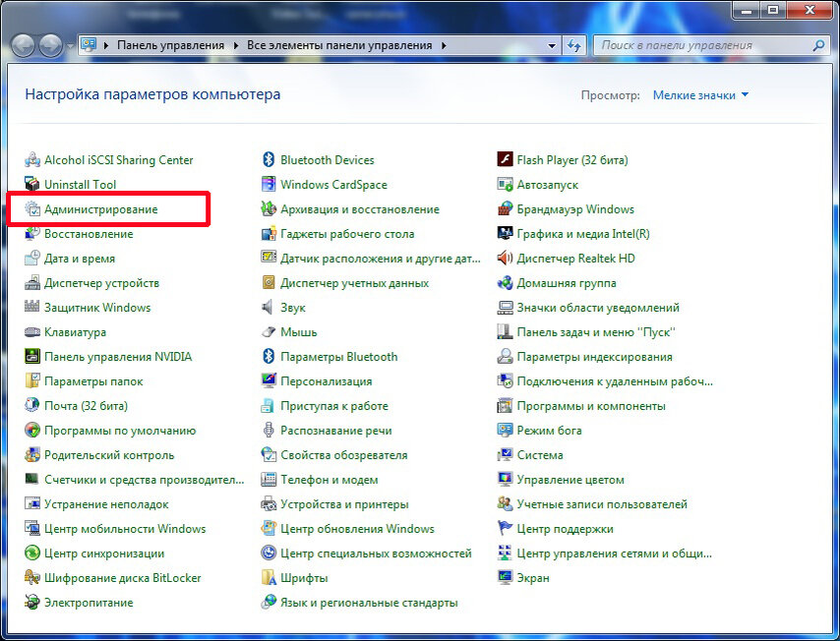Image resolution: width=840 pixels, height=641 pixels.
Task: Open the Персонализация link
Action: click(x=327, y=381)
